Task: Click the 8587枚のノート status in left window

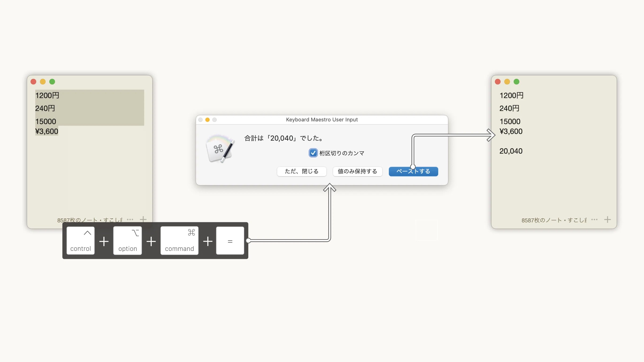Action: coord(90,220)
